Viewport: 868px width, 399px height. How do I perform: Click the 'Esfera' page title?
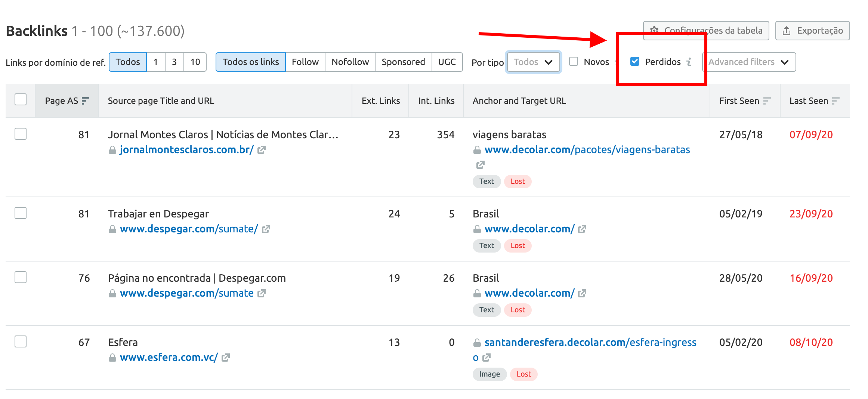point(123,343)
